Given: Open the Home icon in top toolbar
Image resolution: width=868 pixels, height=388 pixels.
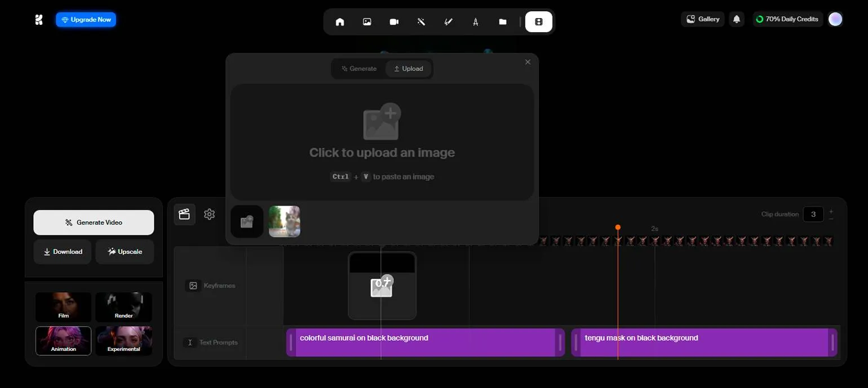Looking at the screenshot, I should coord(340,22).
